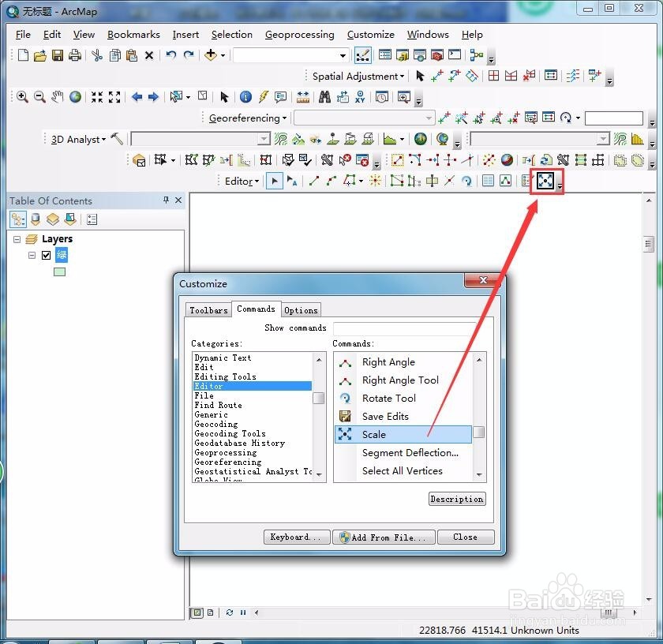The image size is (663, 644).
Task: Click the Go To XY icon
Action: coord(360,97)
